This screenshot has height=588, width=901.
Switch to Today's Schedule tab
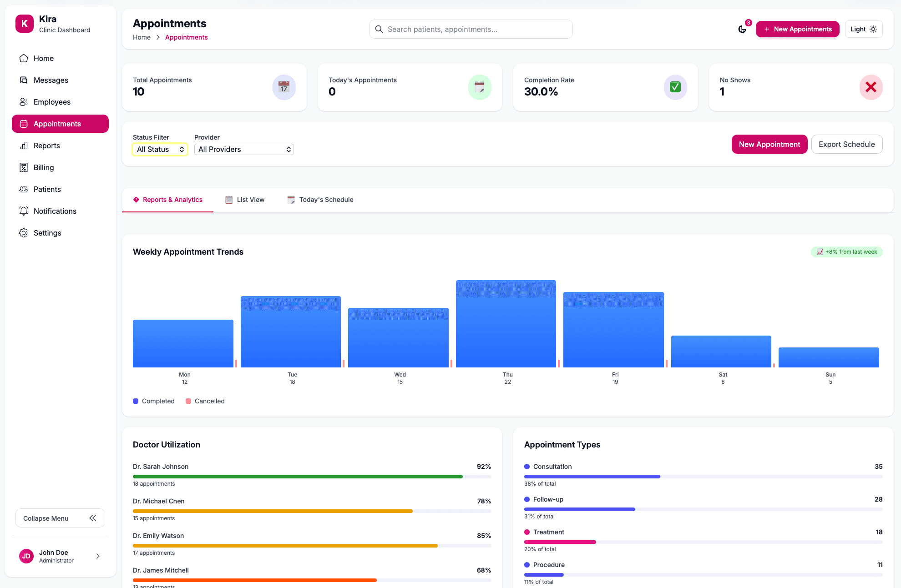(x=320, y=200)
